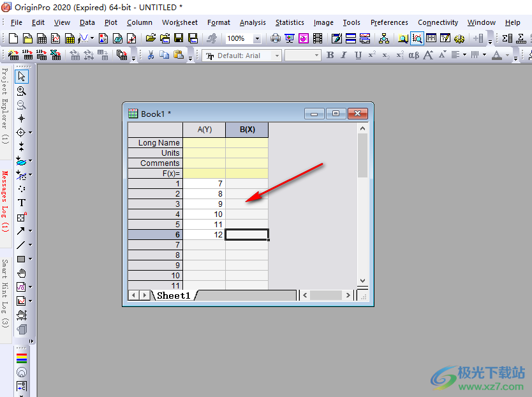
Task: Open the font color dropdown arrow
Action: tap(507, 55)
